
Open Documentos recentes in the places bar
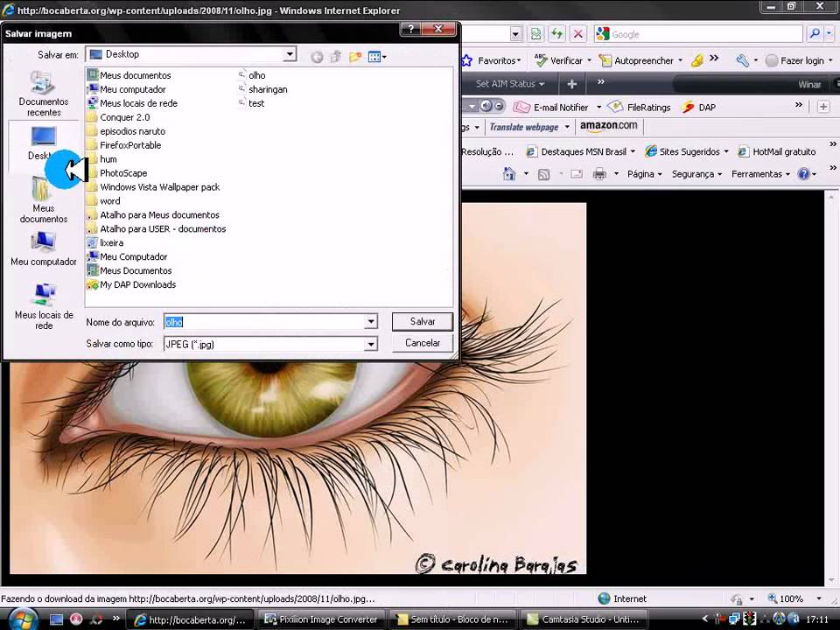(x=44, y=94)
